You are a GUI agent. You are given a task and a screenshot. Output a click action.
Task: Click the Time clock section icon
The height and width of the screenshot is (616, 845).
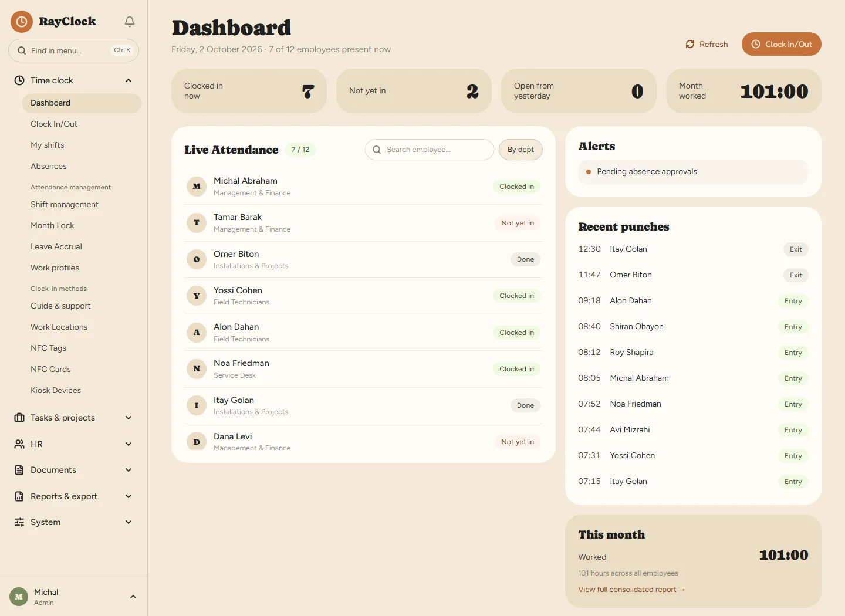coord(19,80)
